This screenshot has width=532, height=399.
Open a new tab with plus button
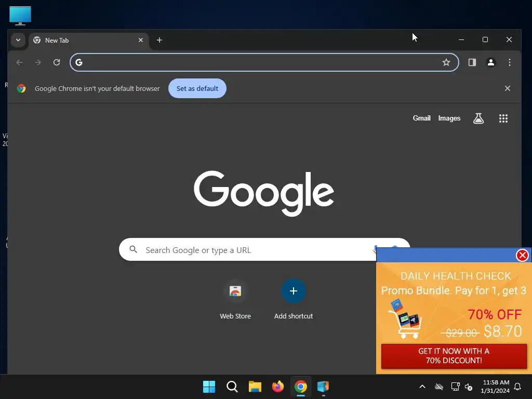(x=159, y=40)
